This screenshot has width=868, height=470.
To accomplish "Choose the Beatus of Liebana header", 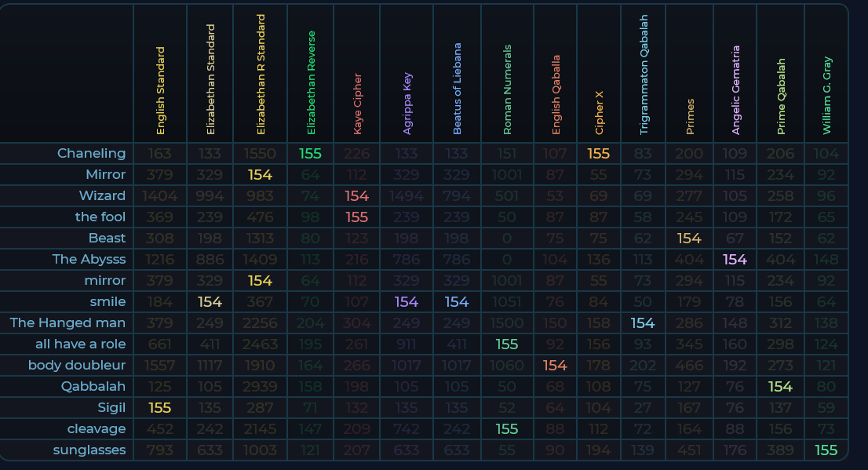I will [457, 88].
